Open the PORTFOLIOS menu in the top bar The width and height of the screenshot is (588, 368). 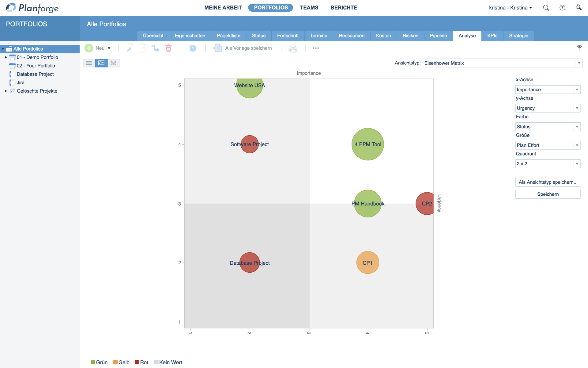[270, 8]
